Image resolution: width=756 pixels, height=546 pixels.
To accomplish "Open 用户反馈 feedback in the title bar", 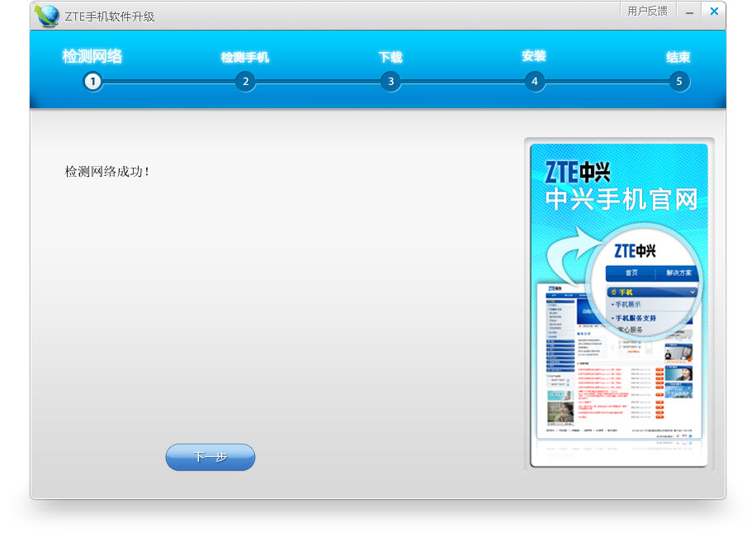I will pyautogui.click(x=649, y=12).
